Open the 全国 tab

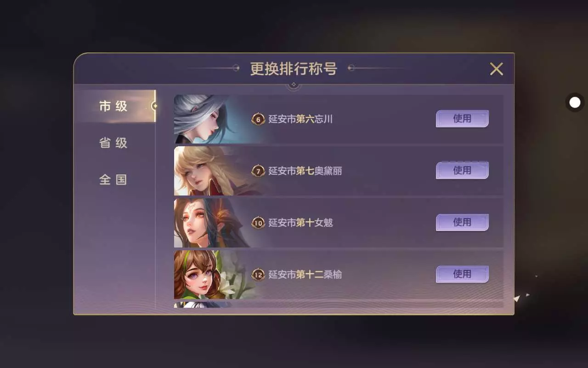[113, 179]
